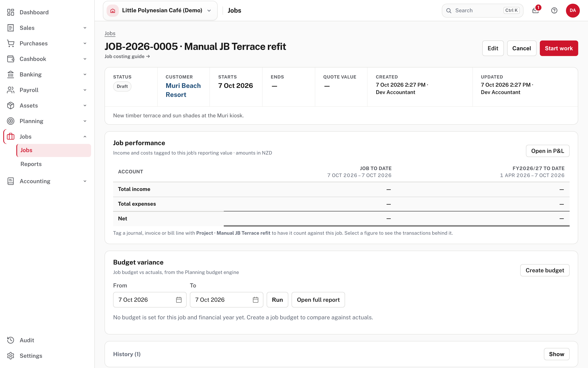Click Open full report button
588x368 pixels.
pyautogui.click(x=318, y=300)
